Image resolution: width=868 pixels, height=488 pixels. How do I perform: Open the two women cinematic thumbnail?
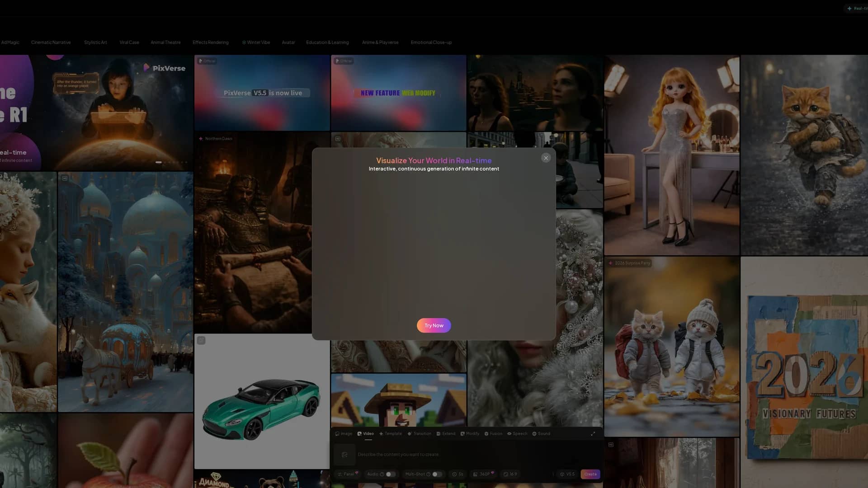click(x=535, y=93)
